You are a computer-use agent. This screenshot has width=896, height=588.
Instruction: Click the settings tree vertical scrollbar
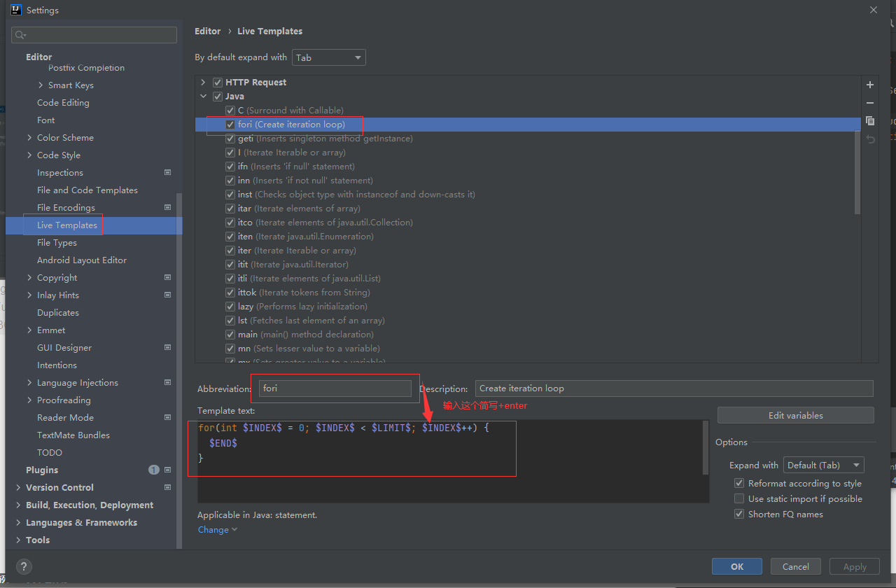(x=179, y=371)
